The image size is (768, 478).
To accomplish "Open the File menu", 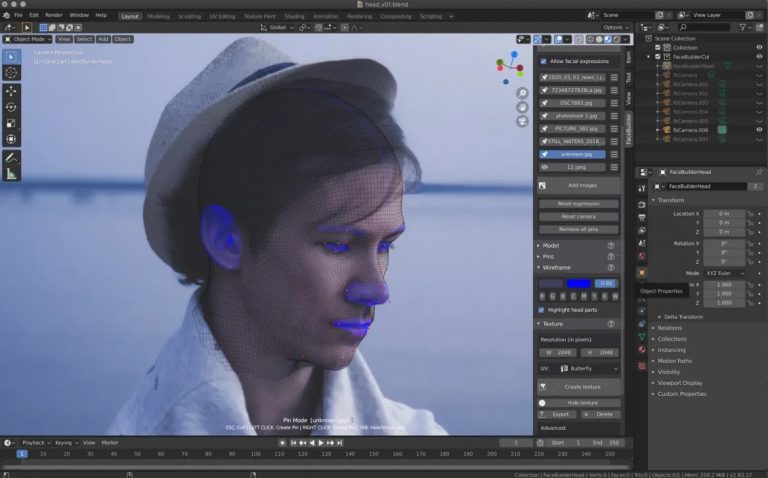I will tap(18, 15).
